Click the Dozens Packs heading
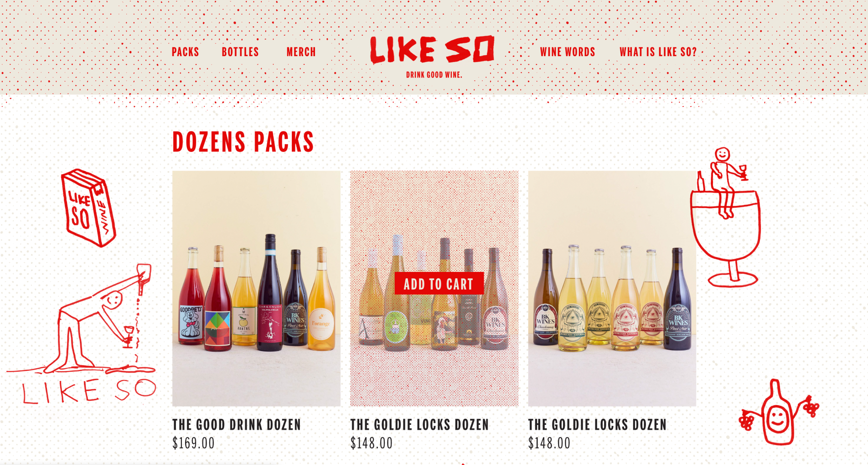Screen dimensions: 868x465 pos(243,142)
